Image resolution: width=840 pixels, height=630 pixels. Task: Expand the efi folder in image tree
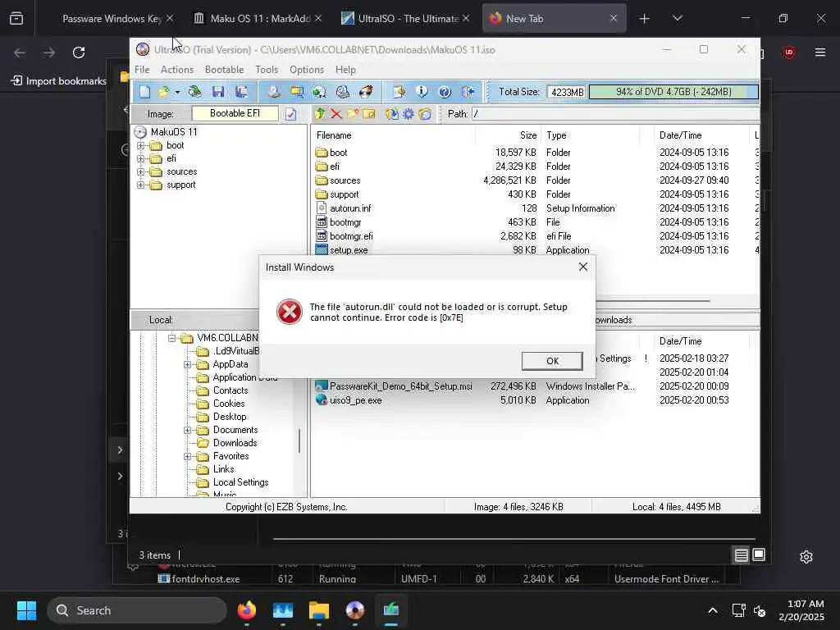coord(140,158)
